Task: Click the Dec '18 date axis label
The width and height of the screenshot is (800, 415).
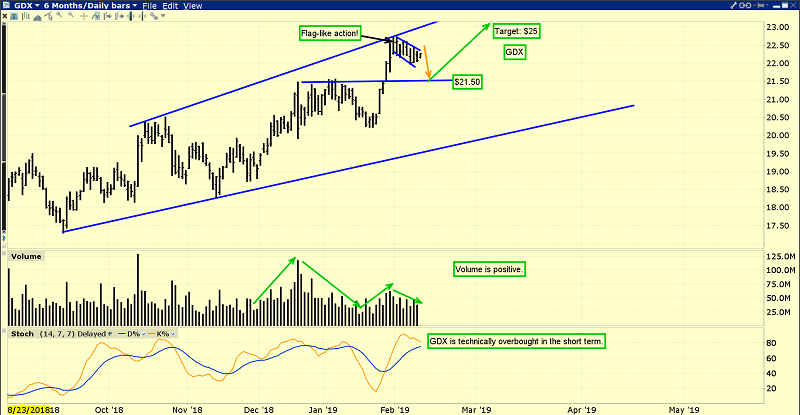Action: (259, 410)
